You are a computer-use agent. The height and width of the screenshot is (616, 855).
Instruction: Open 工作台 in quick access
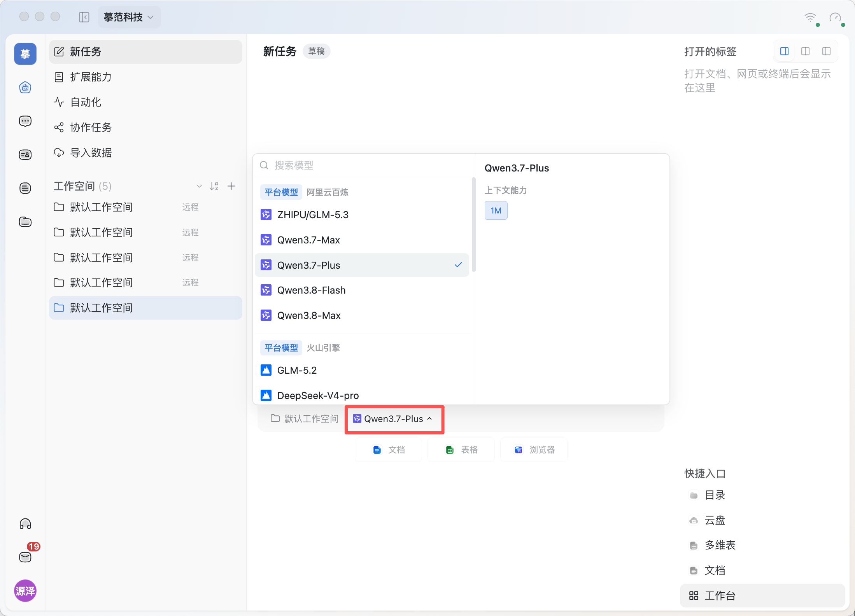point(762,596)
